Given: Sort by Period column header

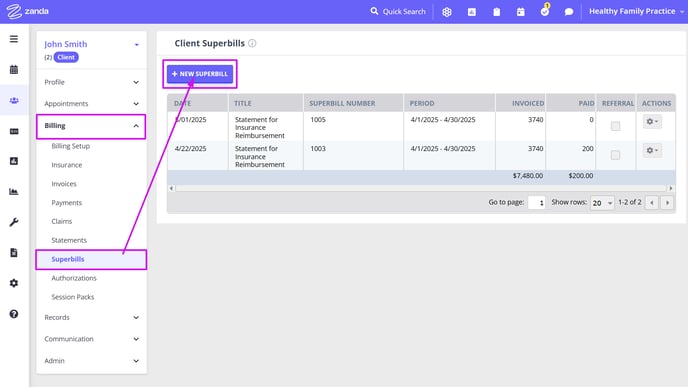Looking at the screenshot, I should [450, 103].
